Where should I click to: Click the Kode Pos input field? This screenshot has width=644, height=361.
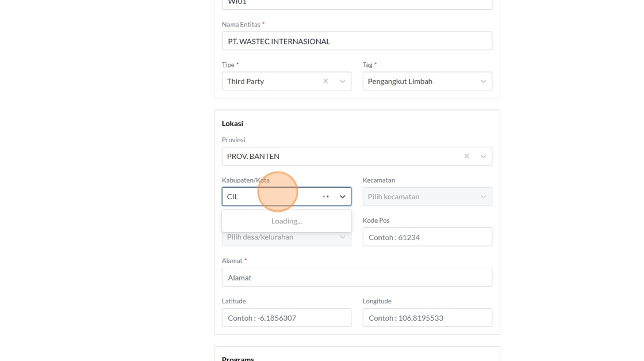tap(427, 237)
